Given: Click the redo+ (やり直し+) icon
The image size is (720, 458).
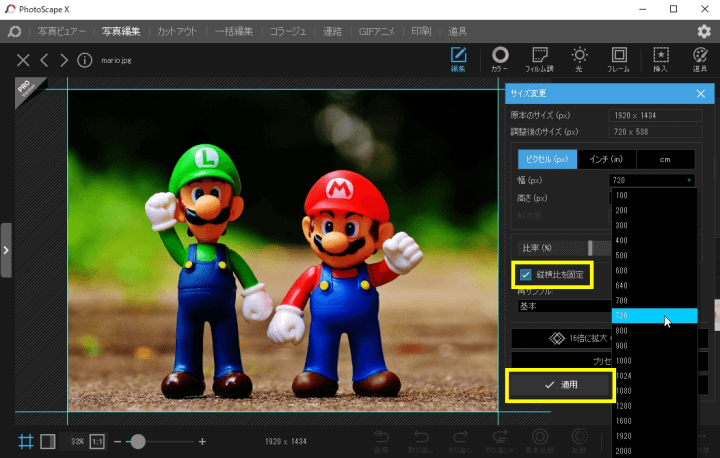Looking at the screenshot, I should click(x=500, y=441).
